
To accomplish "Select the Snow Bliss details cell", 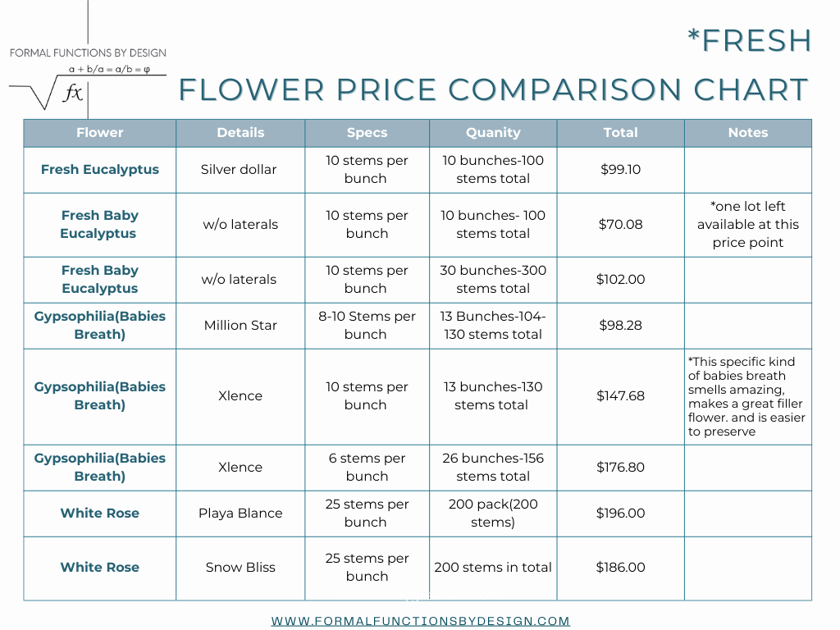I will coord(240,568).
